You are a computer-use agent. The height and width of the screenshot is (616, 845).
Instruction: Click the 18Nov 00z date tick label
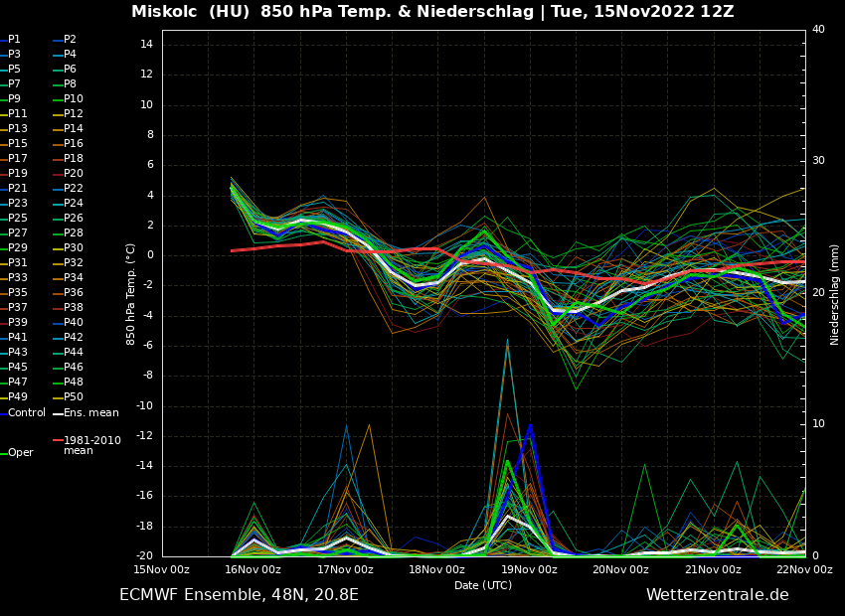point(436,570)
